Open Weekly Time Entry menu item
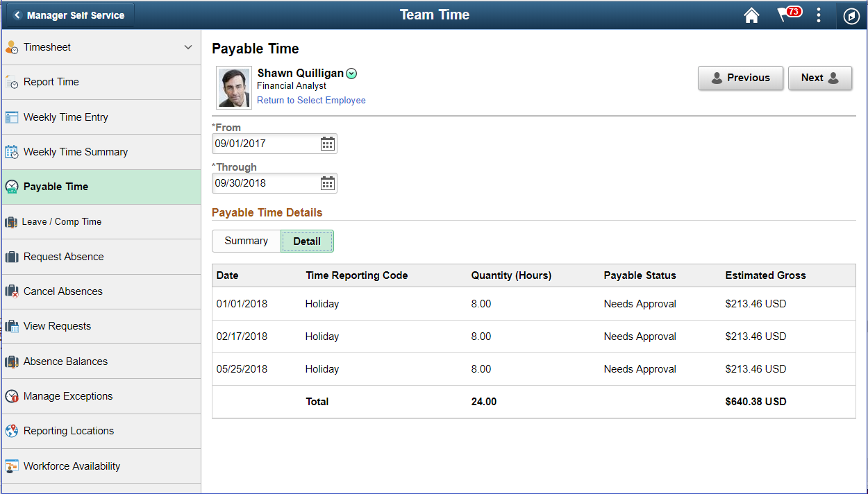 click(x=101, y=117)
